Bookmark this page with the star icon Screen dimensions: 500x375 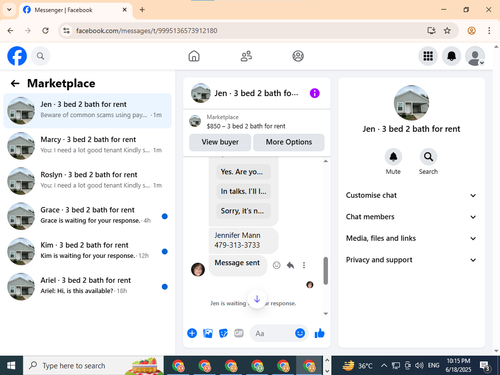click(x=447, y=31)
